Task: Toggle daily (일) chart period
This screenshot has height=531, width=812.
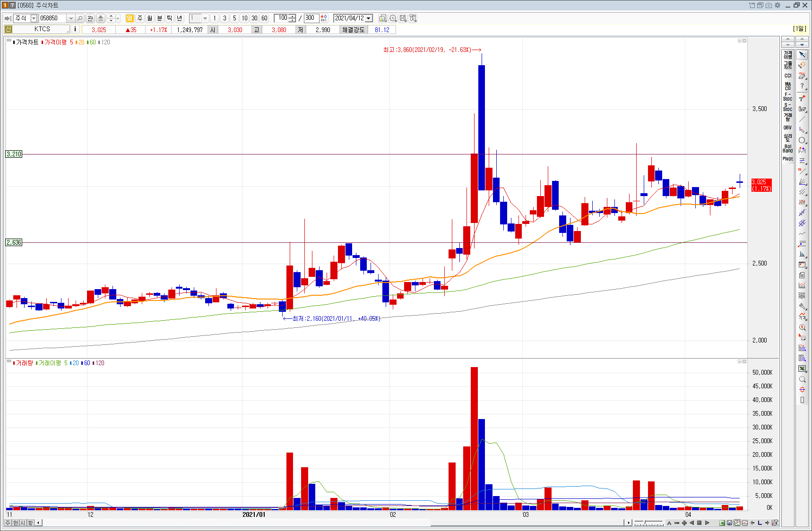Action: tap(130, 18)
